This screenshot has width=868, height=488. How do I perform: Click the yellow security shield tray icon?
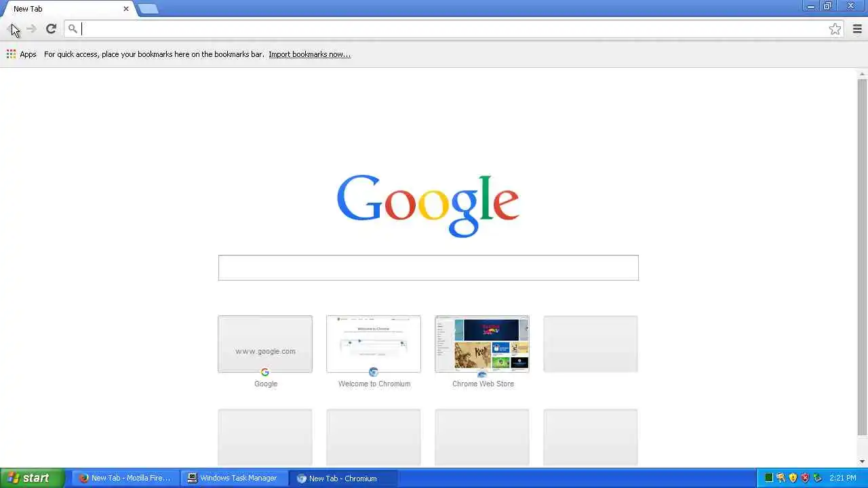tap(793, 478)
